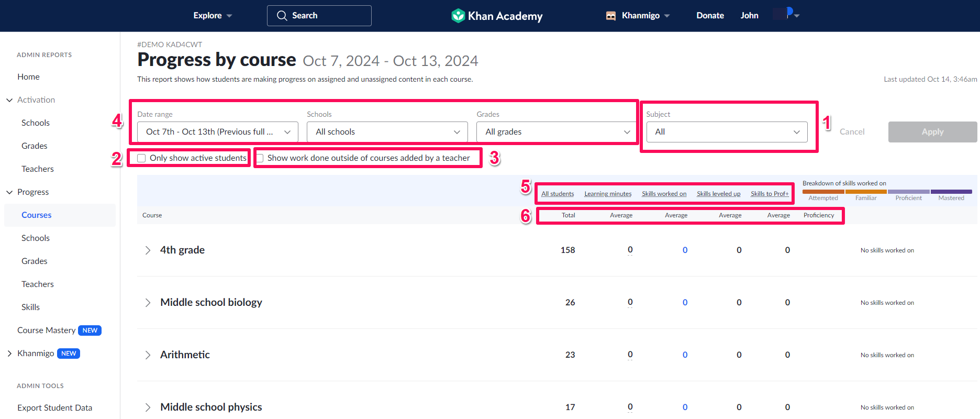
Task: Collapse the Progress sidebar section
Action: pyautogui.click(x=9, y=192)
